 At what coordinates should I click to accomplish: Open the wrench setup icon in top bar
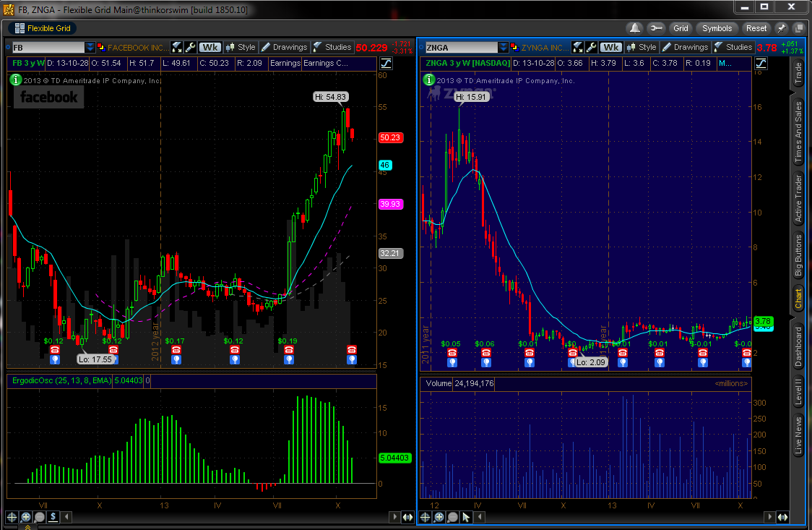(656, 28)
